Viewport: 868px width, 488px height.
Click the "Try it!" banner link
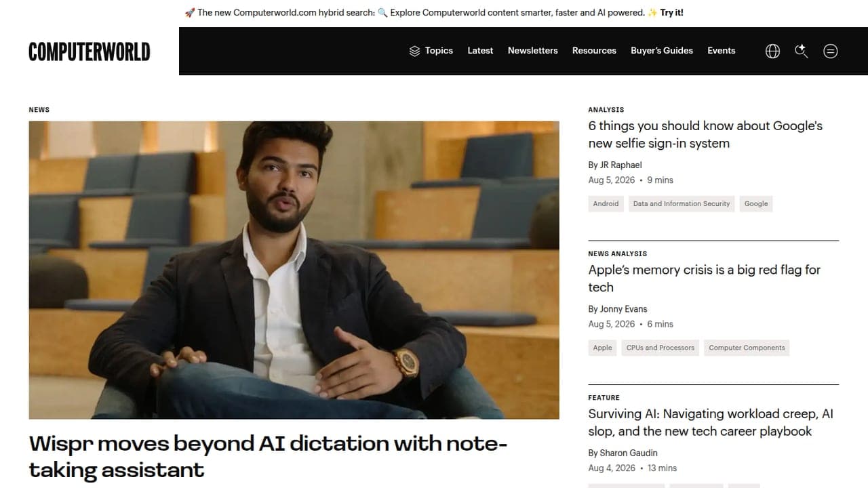pos(671,13)
